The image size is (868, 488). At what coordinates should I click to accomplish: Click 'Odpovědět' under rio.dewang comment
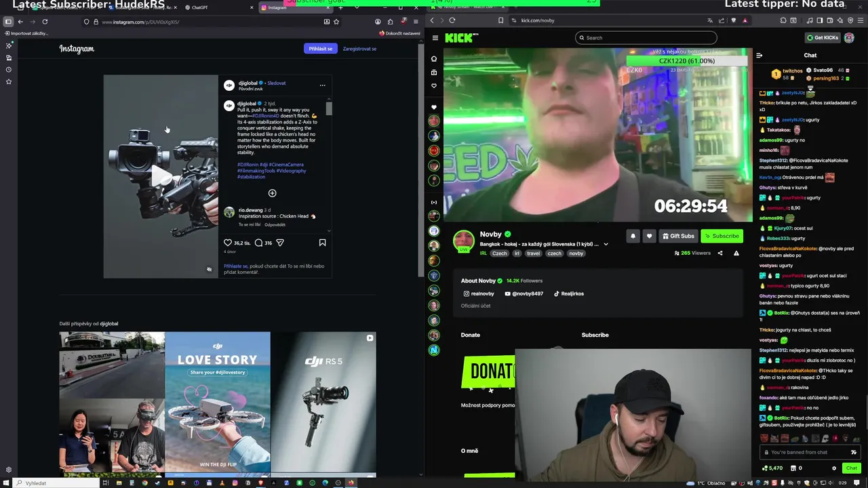pyautogui.click(x=275, y=224)
